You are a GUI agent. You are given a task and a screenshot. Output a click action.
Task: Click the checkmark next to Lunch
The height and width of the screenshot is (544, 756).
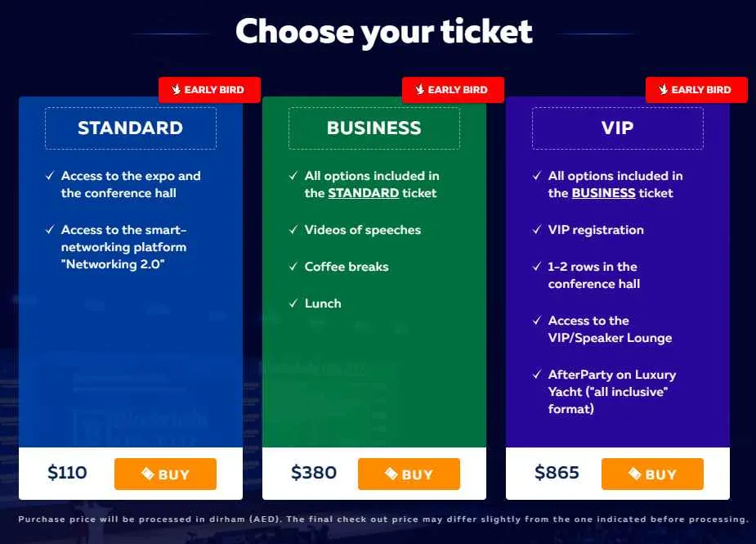click(293, 303)
